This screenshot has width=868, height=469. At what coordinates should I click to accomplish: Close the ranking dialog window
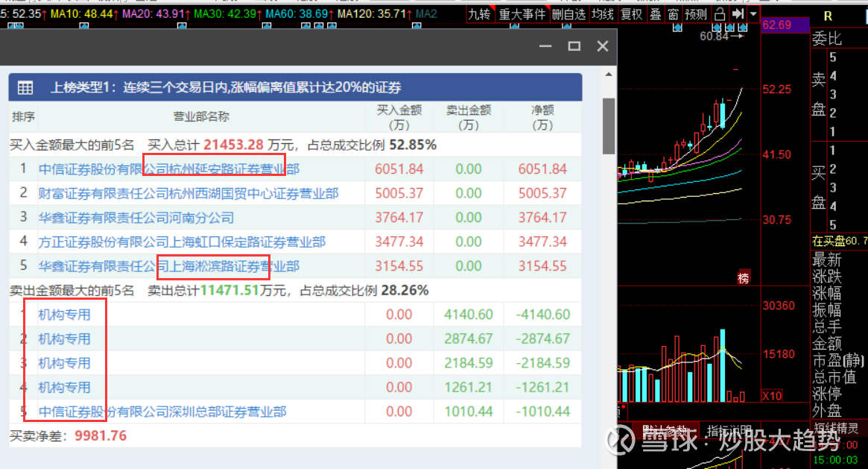tap(603, 46)
